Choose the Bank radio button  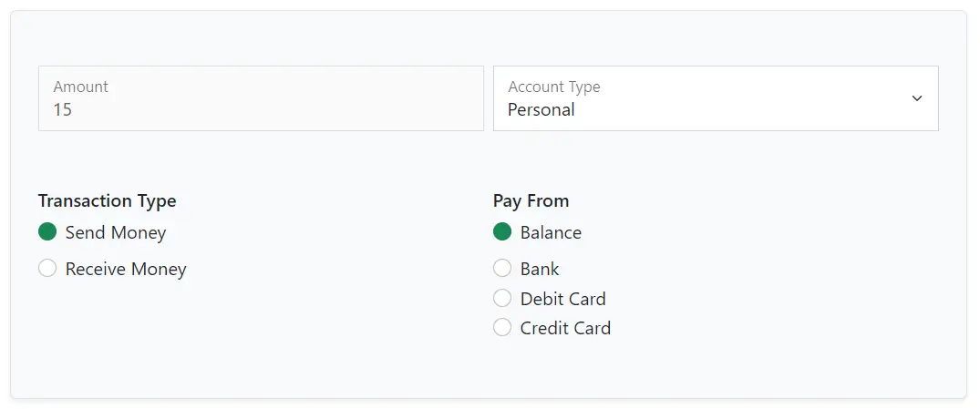coord(502,269)
